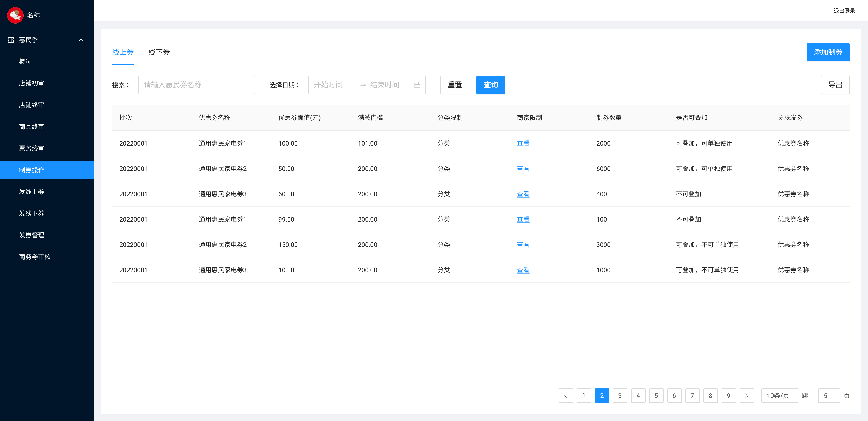This screenshot has height=421, width=868.
Task: Open 票务终审 in sidebar
Action: [x=31, y=148]
